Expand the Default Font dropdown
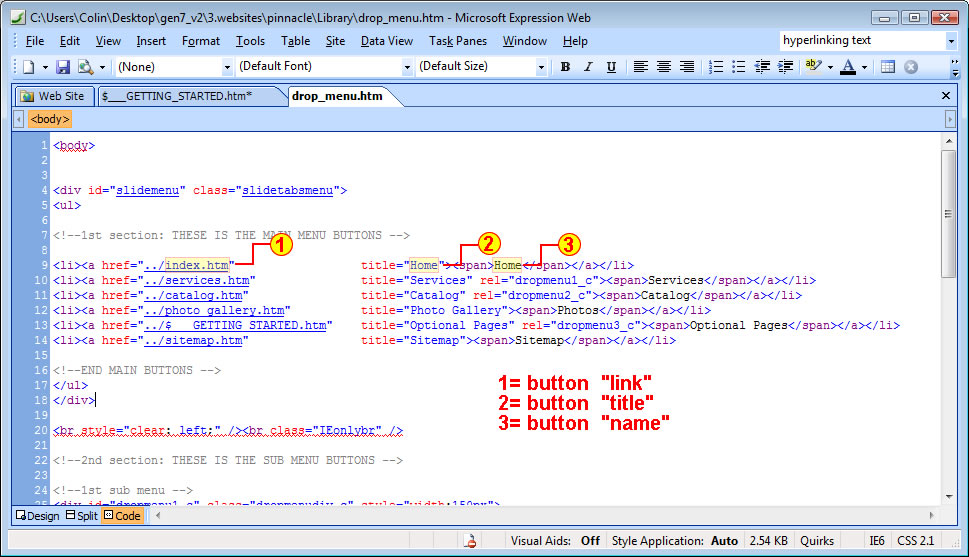Image resolution: width=969 pixels, height=557 pixels. (x=407, y=67)
